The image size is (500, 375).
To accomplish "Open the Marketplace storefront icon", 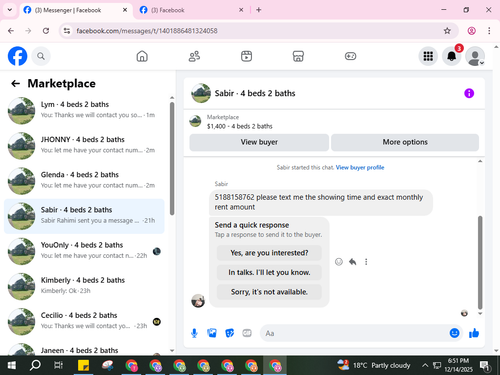I will click(x=298, y=56).
